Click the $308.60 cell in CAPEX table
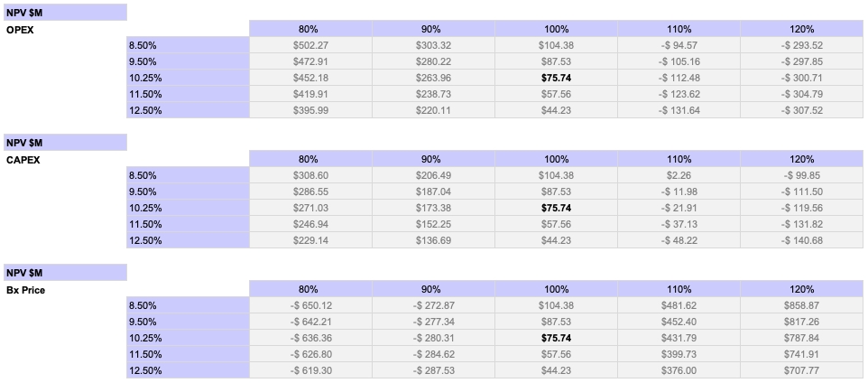 click(x=309, y=175)
